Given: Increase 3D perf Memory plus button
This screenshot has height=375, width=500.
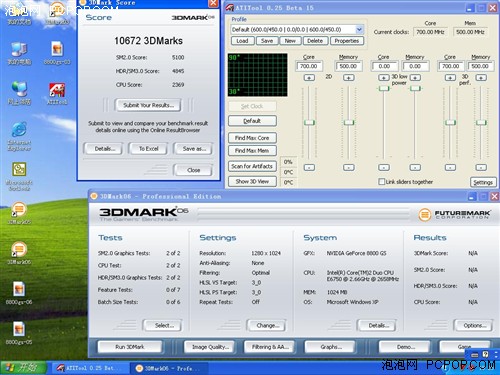Looking at the screenshot, I should pyautogui.click(x=481, y=78).
